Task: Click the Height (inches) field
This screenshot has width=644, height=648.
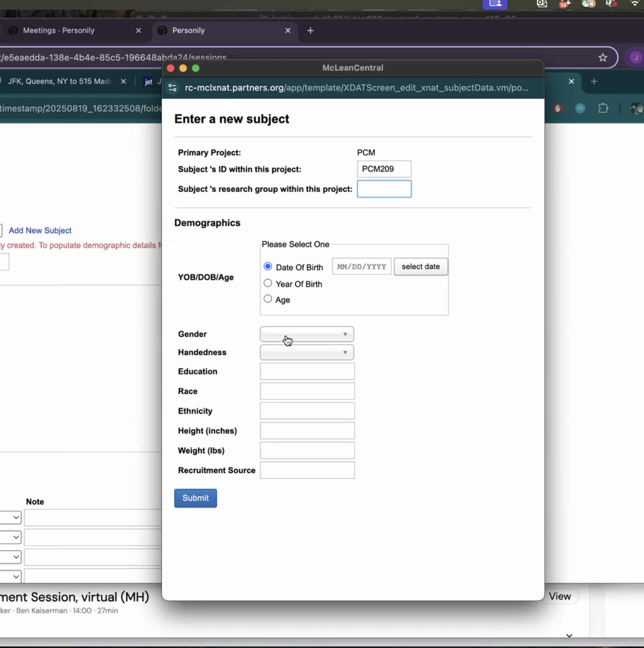Action: 307,431
